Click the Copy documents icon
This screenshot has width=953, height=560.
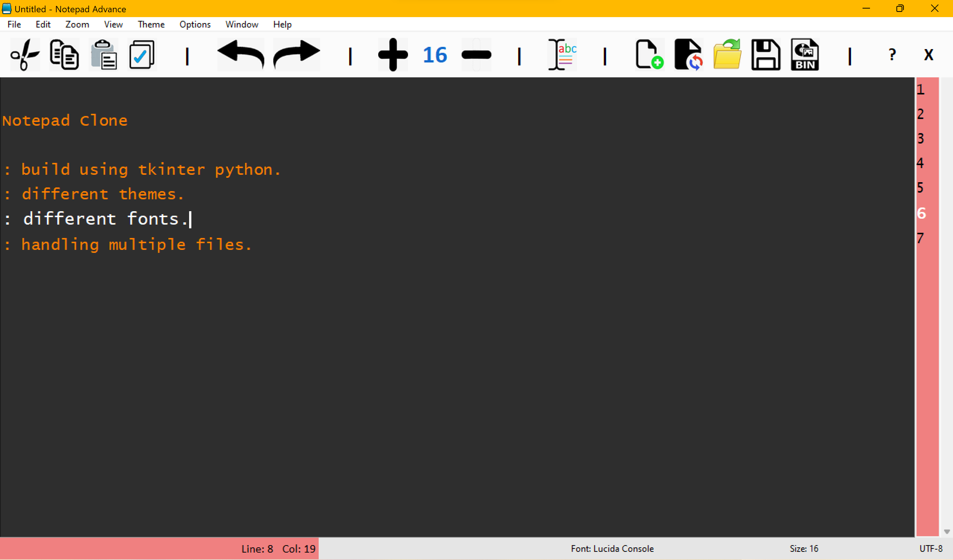coord(64,55)
